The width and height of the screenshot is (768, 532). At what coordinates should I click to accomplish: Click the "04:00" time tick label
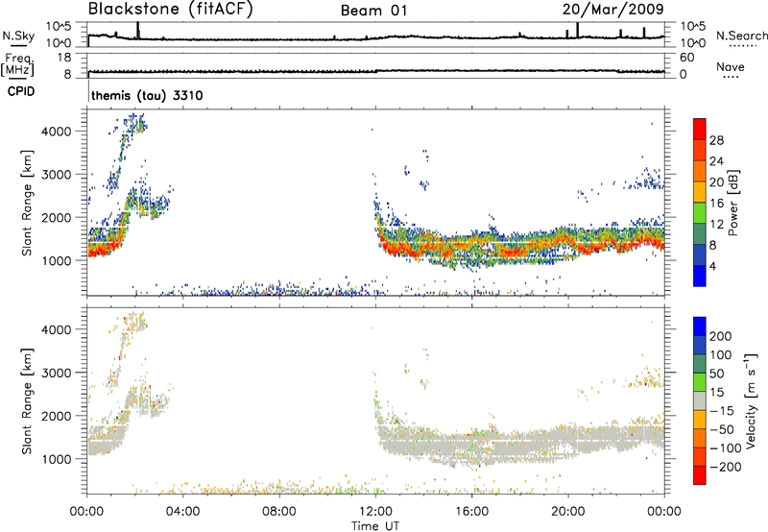182,512
